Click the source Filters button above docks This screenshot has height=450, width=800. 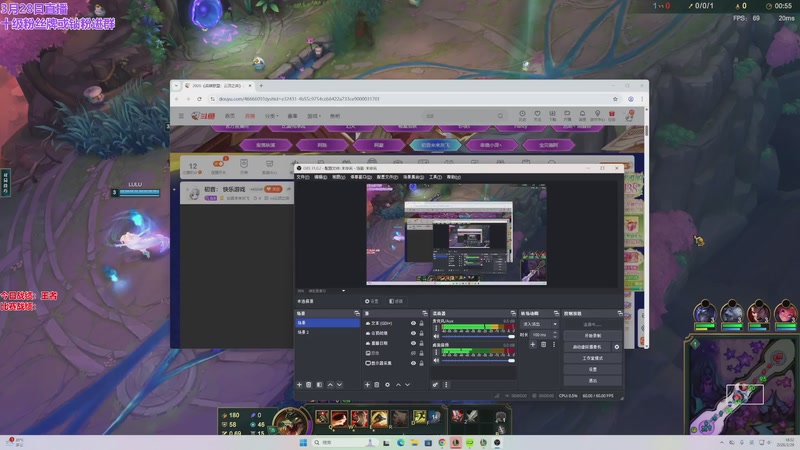click(x=395, y=301)
